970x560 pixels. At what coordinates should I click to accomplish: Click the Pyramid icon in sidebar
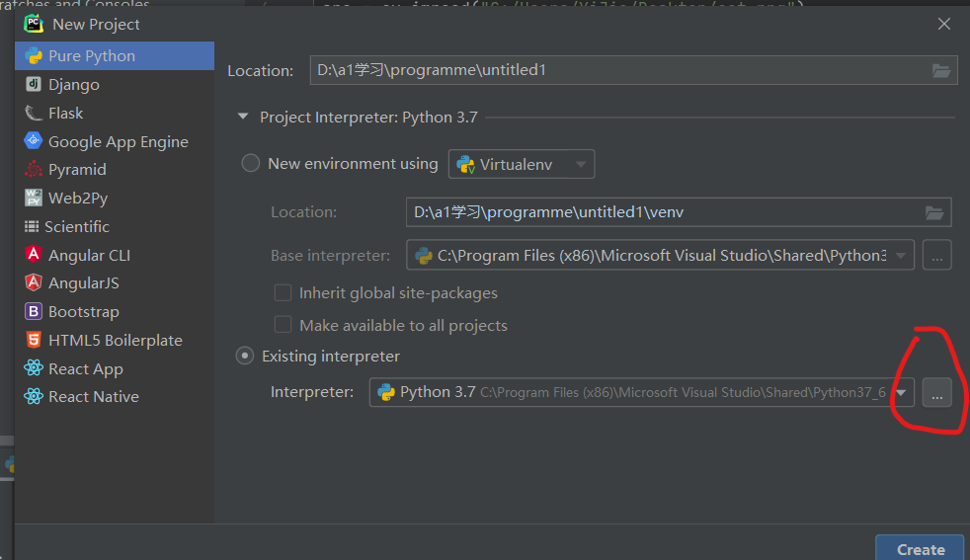pyautogui.click(x=34, y=169)
